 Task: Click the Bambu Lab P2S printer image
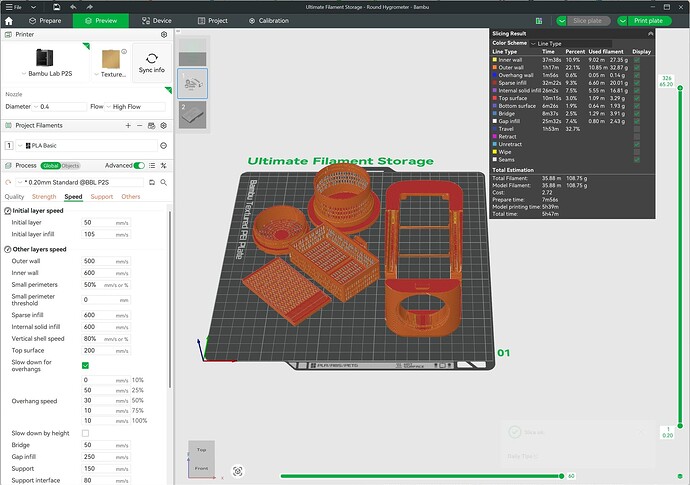44,57
